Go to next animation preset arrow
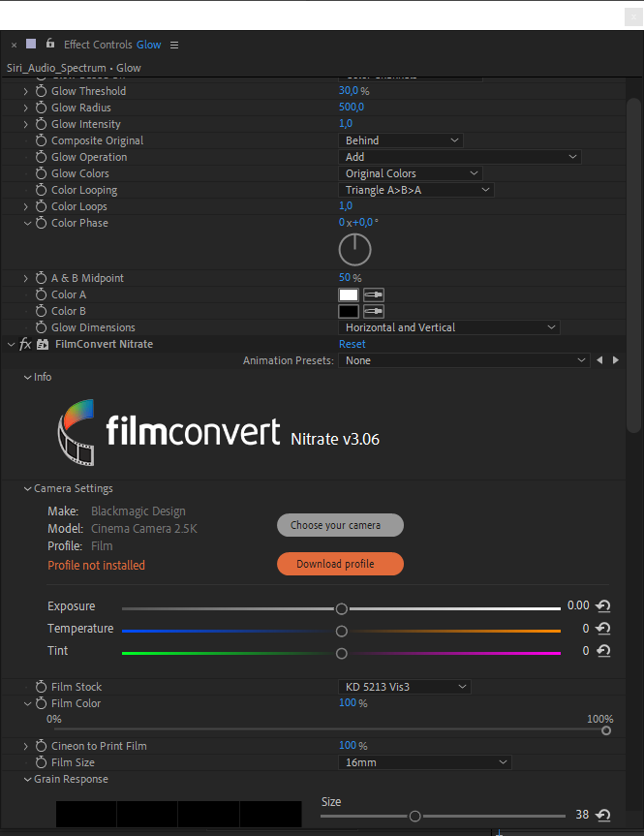The image size is (644, 836). click(616, 360)
